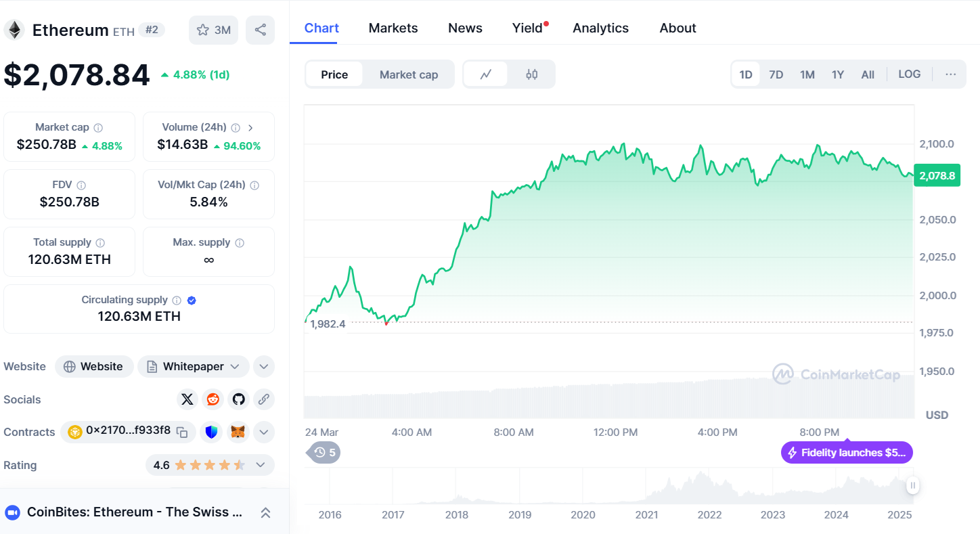
Task: Expand the CoinBites Ethereum banner
Action: click(265, 512)
